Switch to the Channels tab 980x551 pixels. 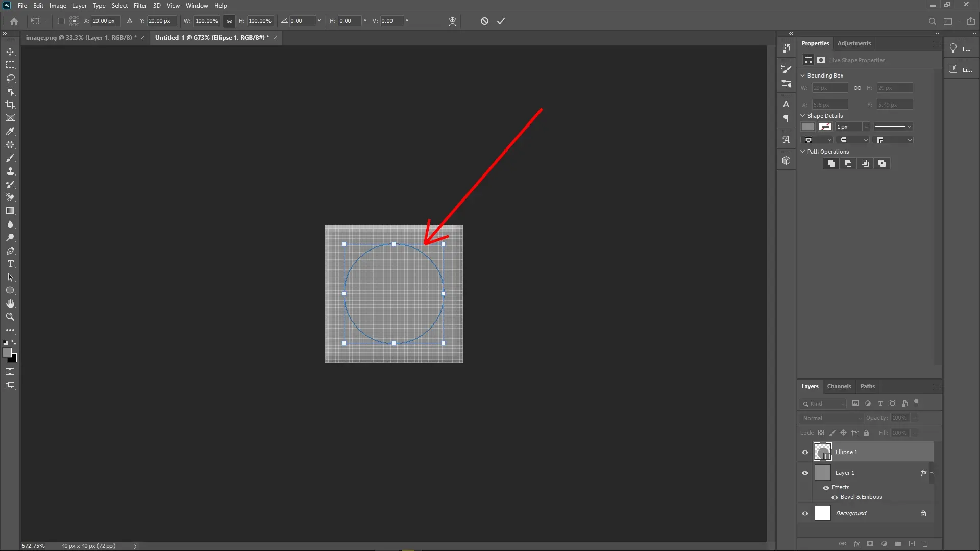tap(839, 386)
